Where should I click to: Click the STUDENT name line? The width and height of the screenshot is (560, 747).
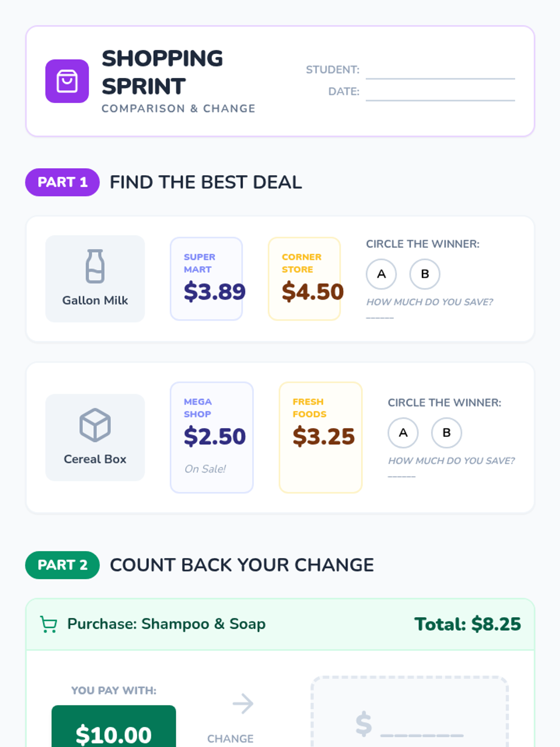[440, 73]
